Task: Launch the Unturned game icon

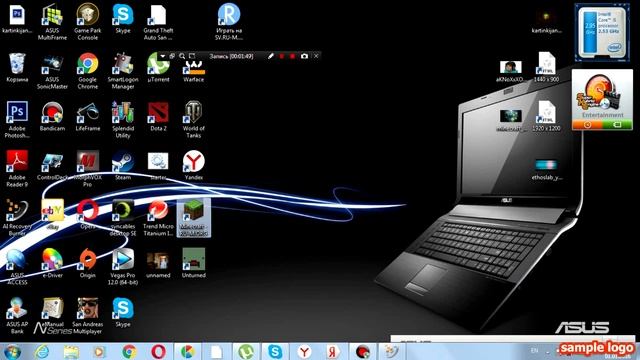Action: [193, 264]
